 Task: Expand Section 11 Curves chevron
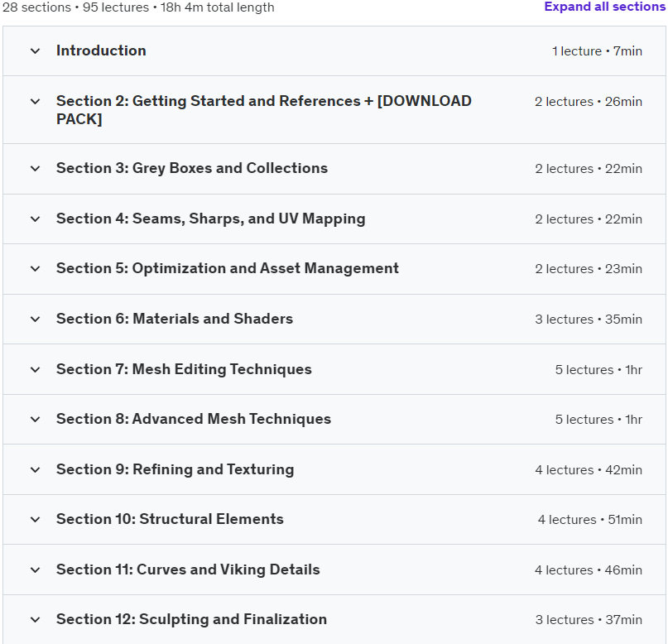(36, 570)
